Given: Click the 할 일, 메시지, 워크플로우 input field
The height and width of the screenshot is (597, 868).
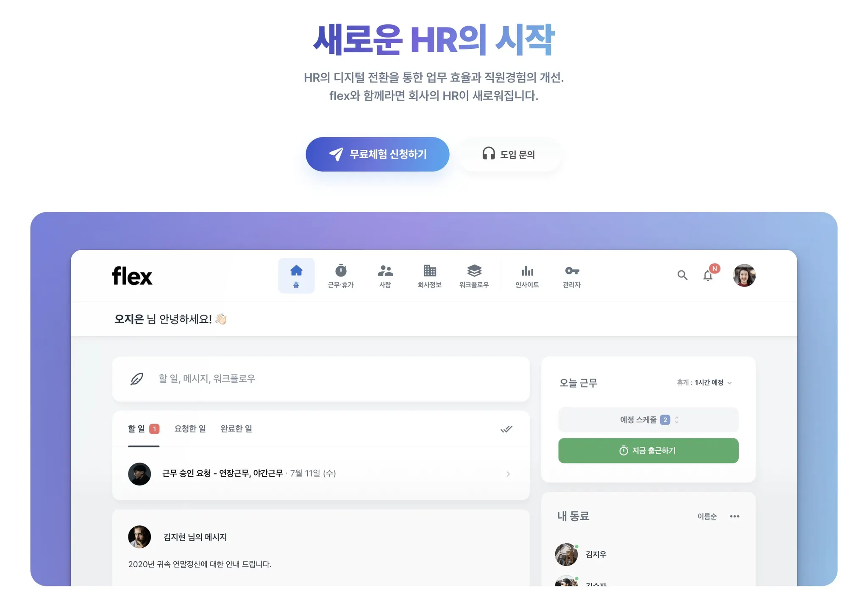Looking at the screenshot, I should [321, 379].
